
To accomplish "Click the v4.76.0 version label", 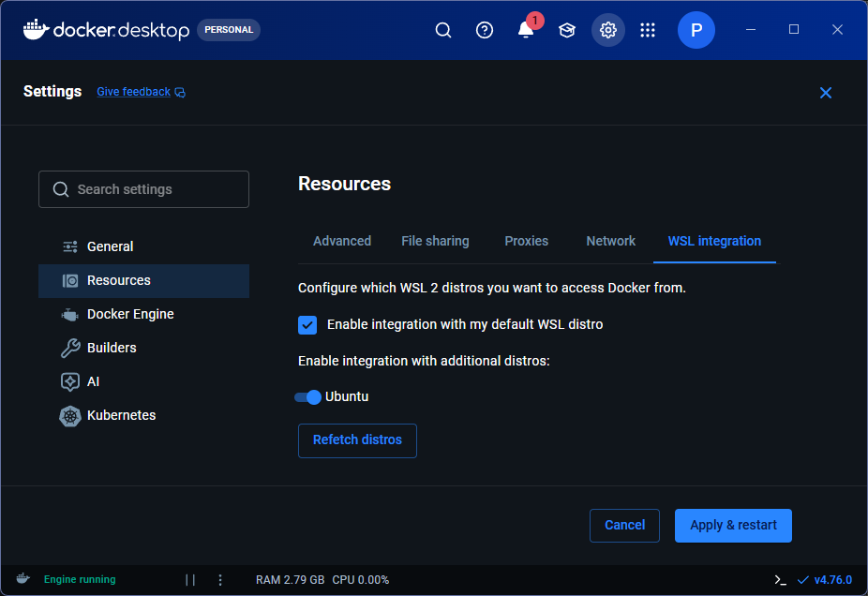I will coord(833,580).
